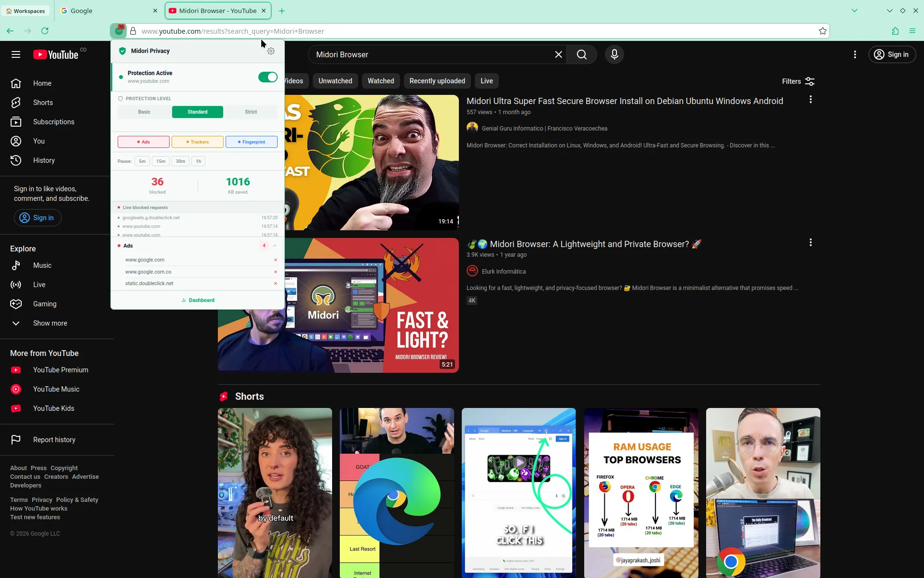Pause protection for 5m
Screen dimensions: 924x578
point(142,161)
